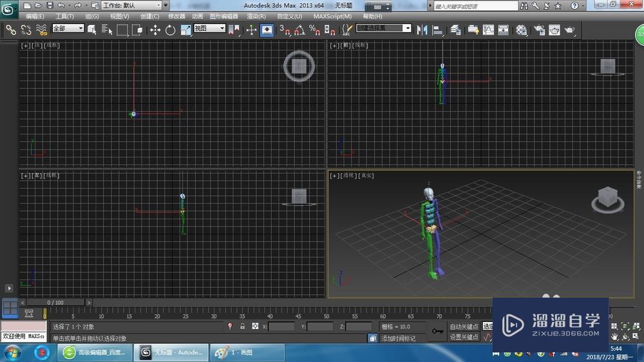
Task: Toggle Spinner Snap
Action: 330,30
